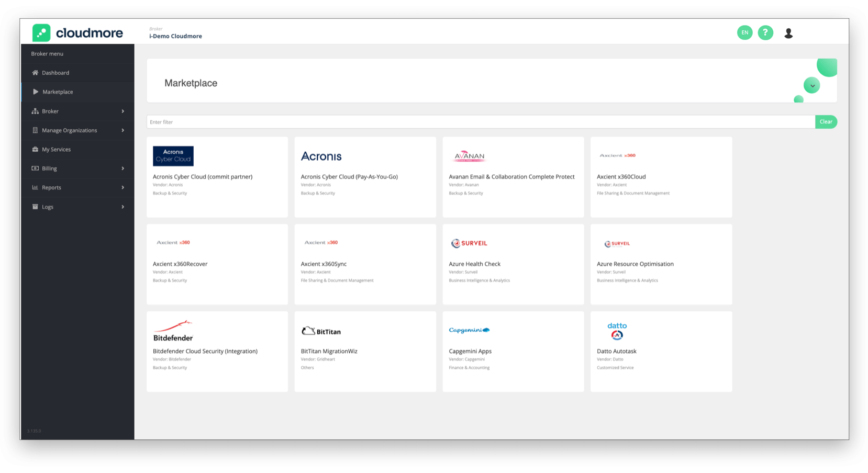
Task: Expand the Broker submenu chevron
Action: pos(123,111)
